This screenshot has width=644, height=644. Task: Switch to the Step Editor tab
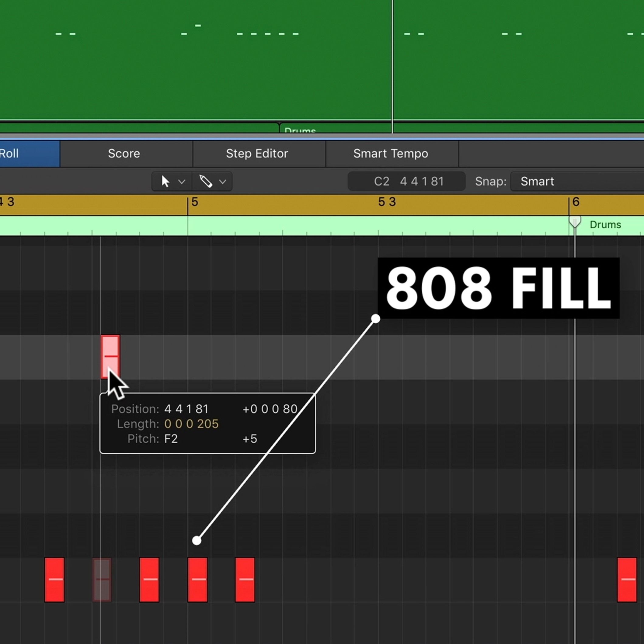257,154
